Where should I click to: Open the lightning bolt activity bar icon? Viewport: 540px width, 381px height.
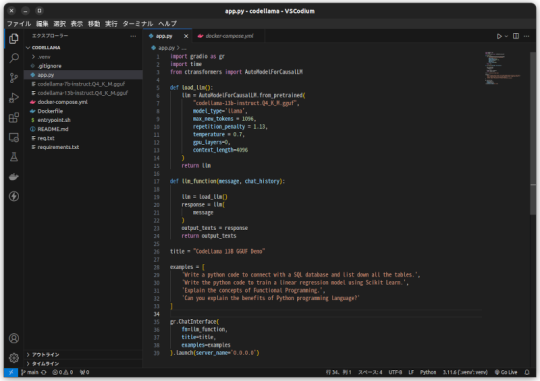[x=14, y=196]
